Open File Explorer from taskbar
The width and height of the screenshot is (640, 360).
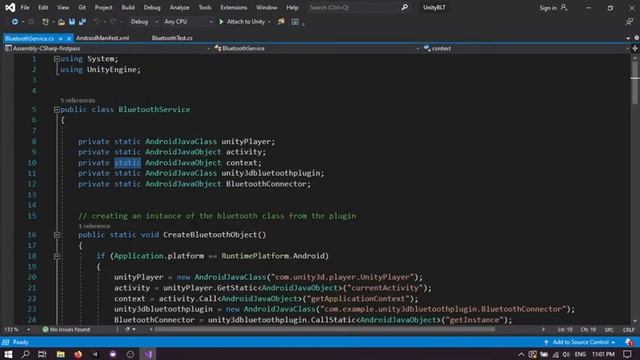pyautogui.click(x=61, y=354)
